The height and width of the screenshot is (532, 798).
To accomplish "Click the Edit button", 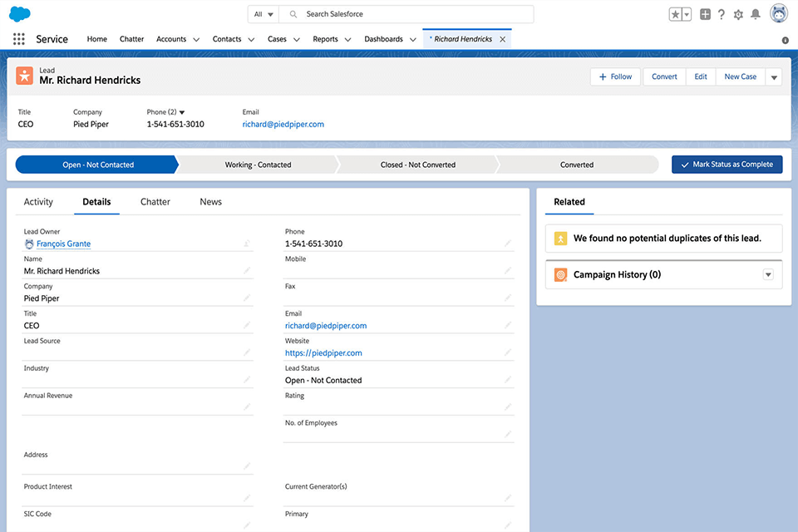I will 701,76.
